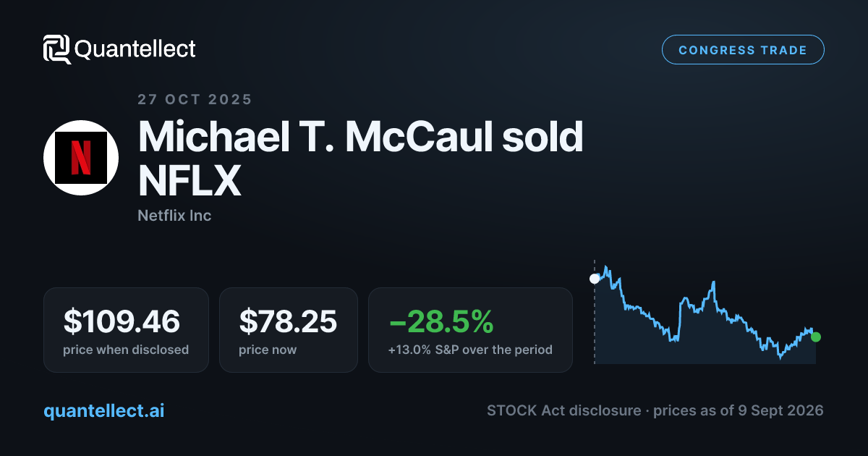Screen dimensions: 868x456
Task: Click the 27 OCT 2025 date label
Action: click(x=195, y=100)
